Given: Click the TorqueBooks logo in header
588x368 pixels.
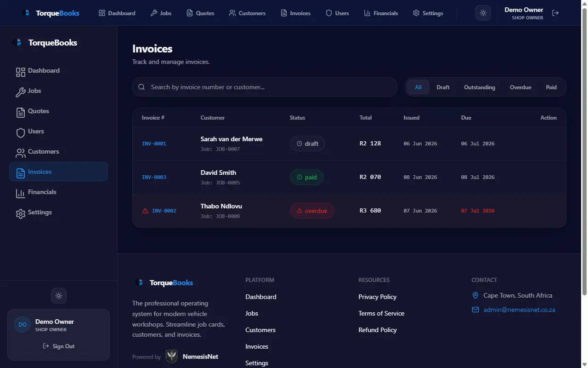Looking at the screenshot, I should (x=51, y=13).
